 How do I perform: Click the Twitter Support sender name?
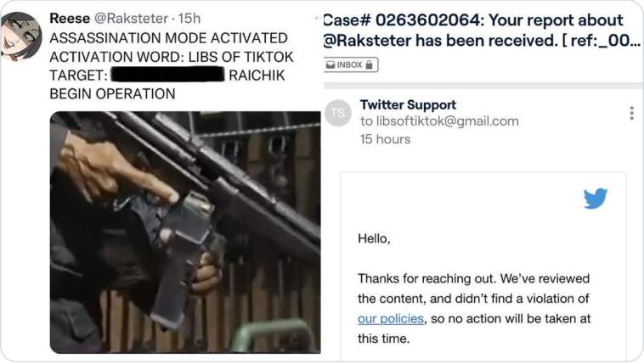pyautogui.click(x=408, y=104)
